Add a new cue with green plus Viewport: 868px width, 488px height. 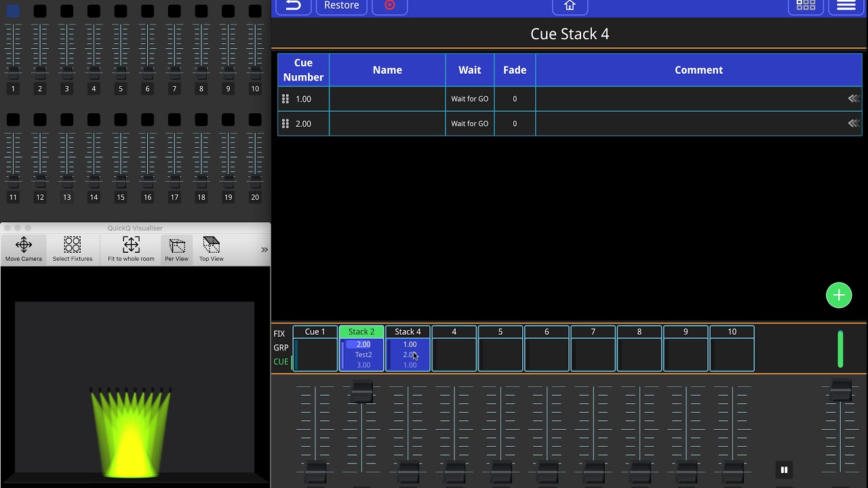point(839,295)
